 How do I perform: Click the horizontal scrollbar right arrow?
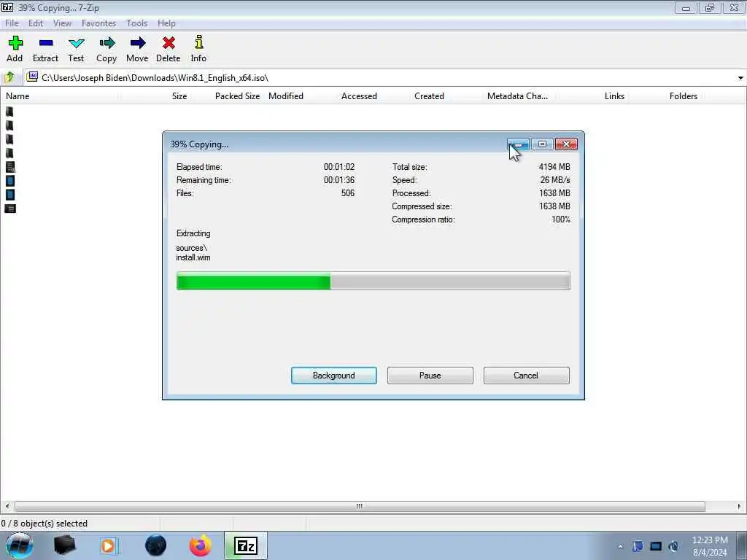740,506
